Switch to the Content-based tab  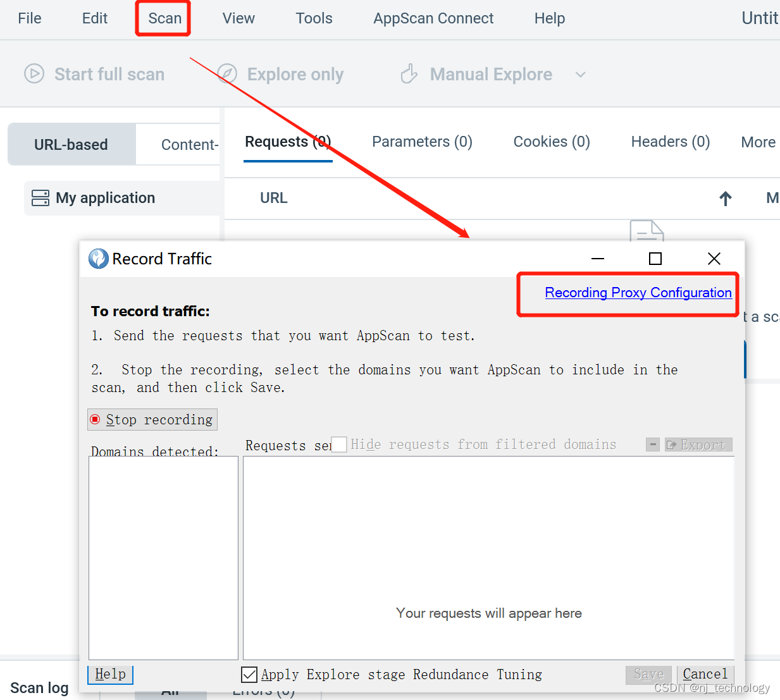pos(178,144)
